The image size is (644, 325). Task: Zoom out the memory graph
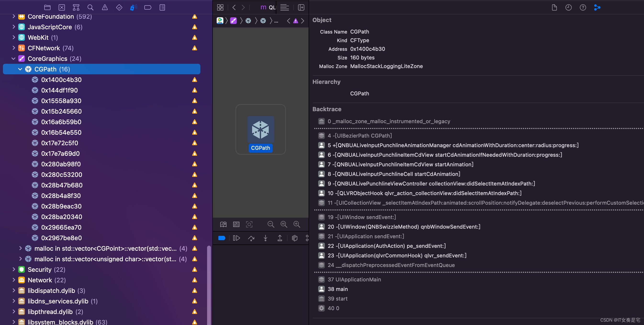pyautogui.click(x=271, y=224)
